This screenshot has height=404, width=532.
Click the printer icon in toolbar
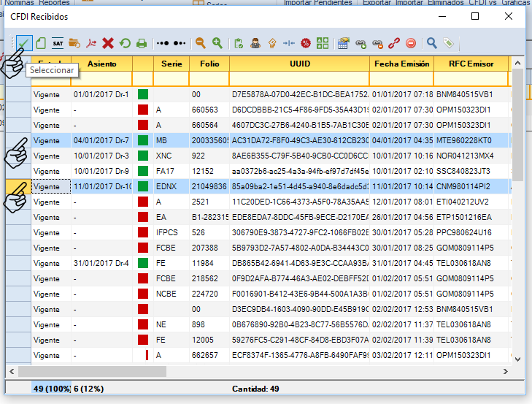(142, 44)
